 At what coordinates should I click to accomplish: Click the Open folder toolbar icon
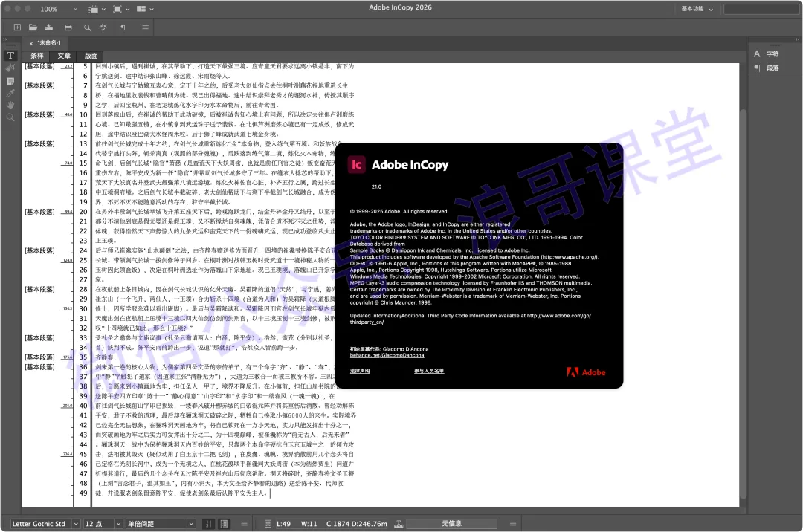click(33, 27)
